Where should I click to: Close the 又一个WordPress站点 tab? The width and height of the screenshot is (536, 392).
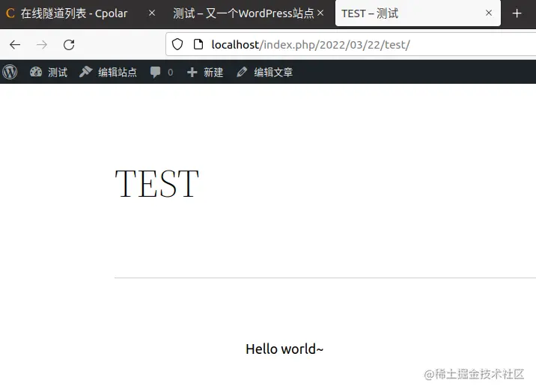[x=320, y=13]
